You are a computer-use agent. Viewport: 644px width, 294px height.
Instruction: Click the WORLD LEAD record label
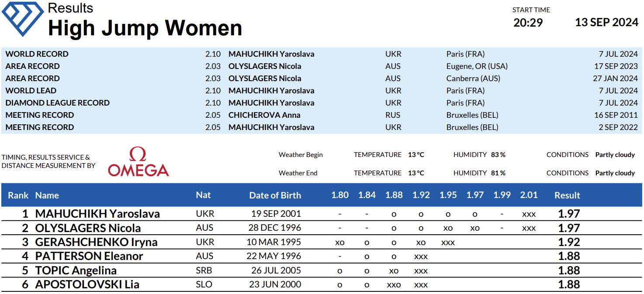[31, 91]
